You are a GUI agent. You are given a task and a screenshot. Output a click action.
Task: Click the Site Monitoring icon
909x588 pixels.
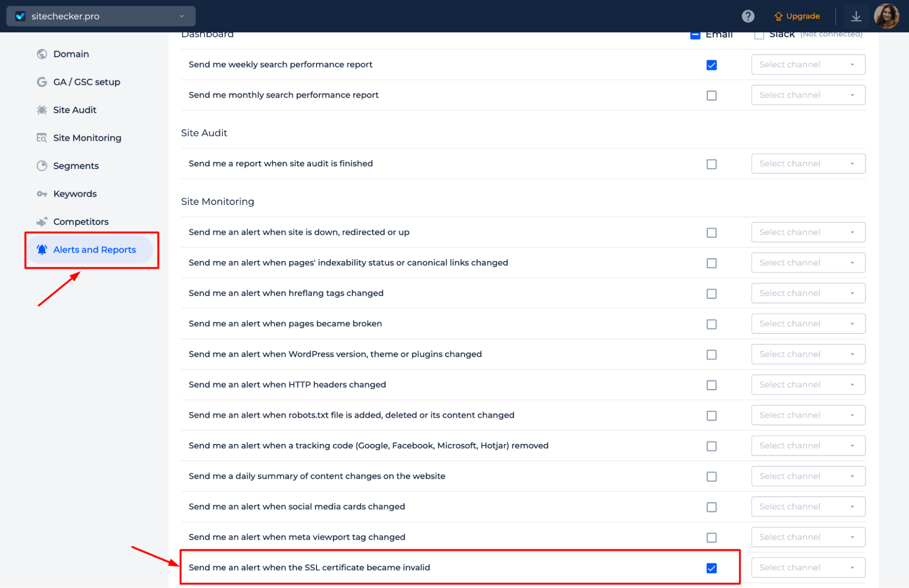41,138
